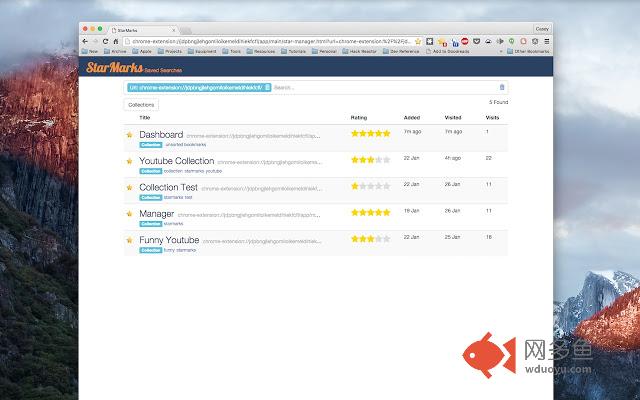The image size is (640, 400).
Task: Sort the list by the Visits column
Action: 492,118
